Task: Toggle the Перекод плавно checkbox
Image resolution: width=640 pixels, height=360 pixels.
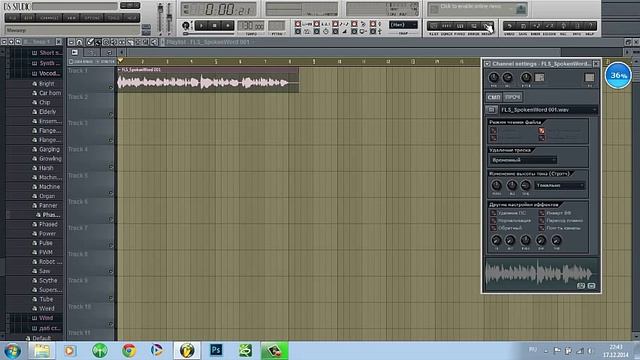Action: (x=541, y=220)
